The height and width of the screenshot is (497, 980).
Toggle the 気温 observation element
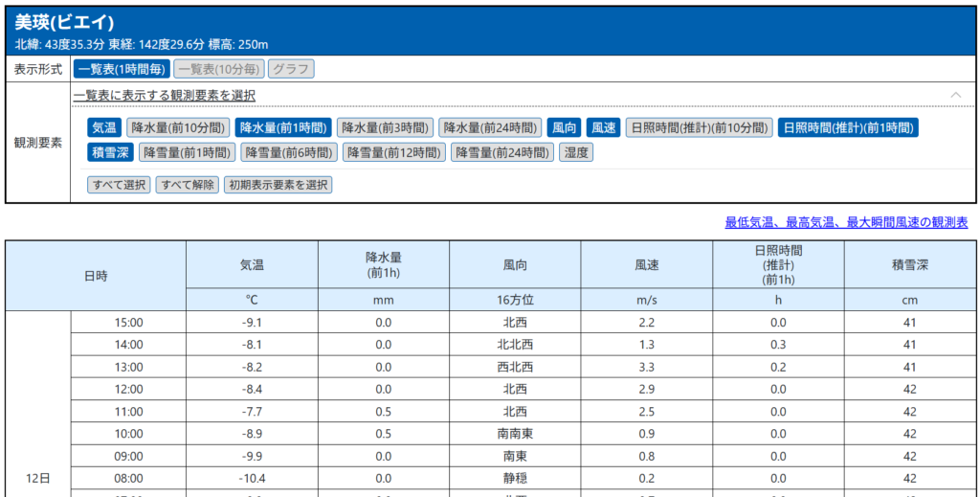tap(104, 127)
